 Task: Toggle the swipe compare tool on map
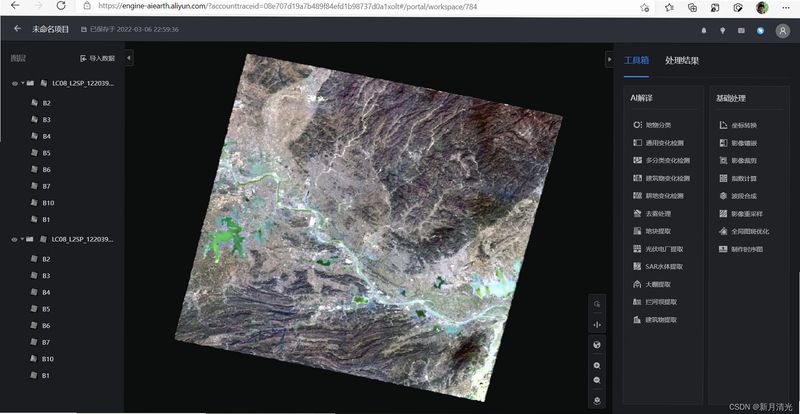point(597,325)
